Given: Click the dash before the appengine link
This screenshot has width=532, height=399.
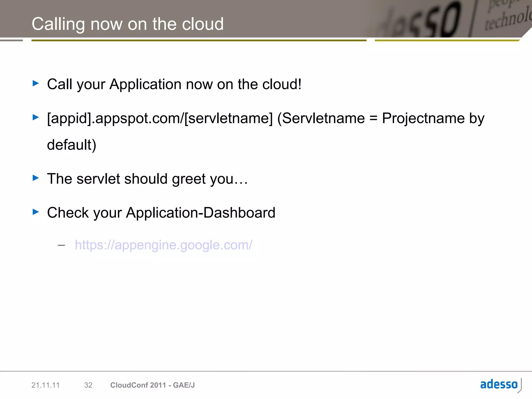Looking at the screenshot, I should [x=62, y=245].
